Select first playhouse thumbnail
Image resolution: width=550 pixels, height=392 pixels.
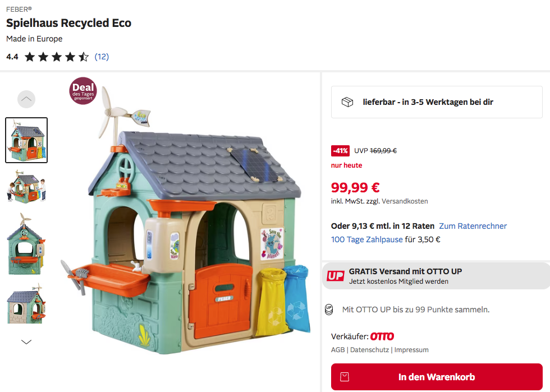[26, 140]
